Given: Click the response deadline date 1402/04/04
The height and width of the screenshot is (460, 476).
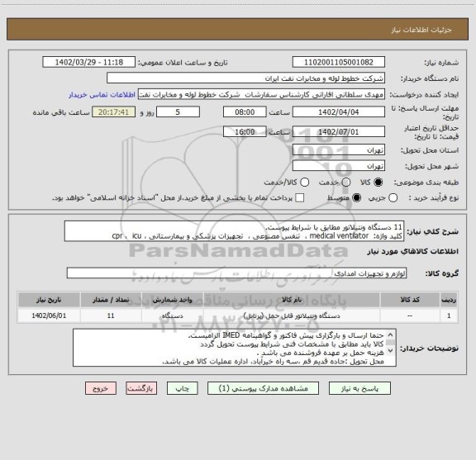Looking at the screenshot, I should click(x=339, y=112).
